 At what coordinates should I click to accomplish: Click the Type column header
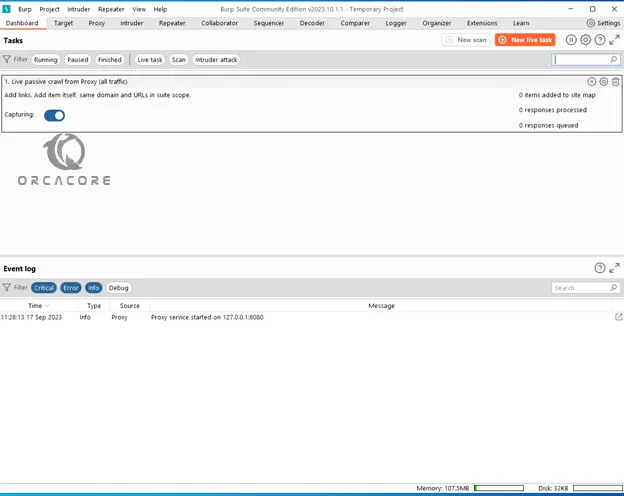[x=94, y=306]
